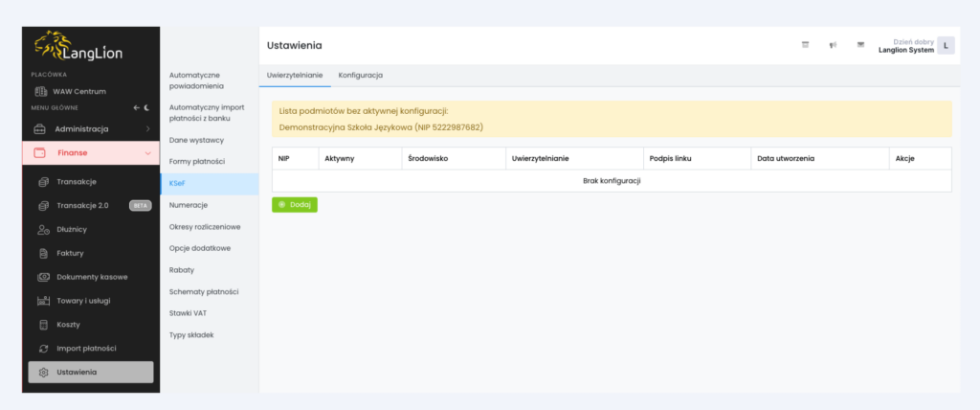Screen dimensions: 980x410
Task: Click the Dodaj button plus icon
Action: click(x=281, y=205)
